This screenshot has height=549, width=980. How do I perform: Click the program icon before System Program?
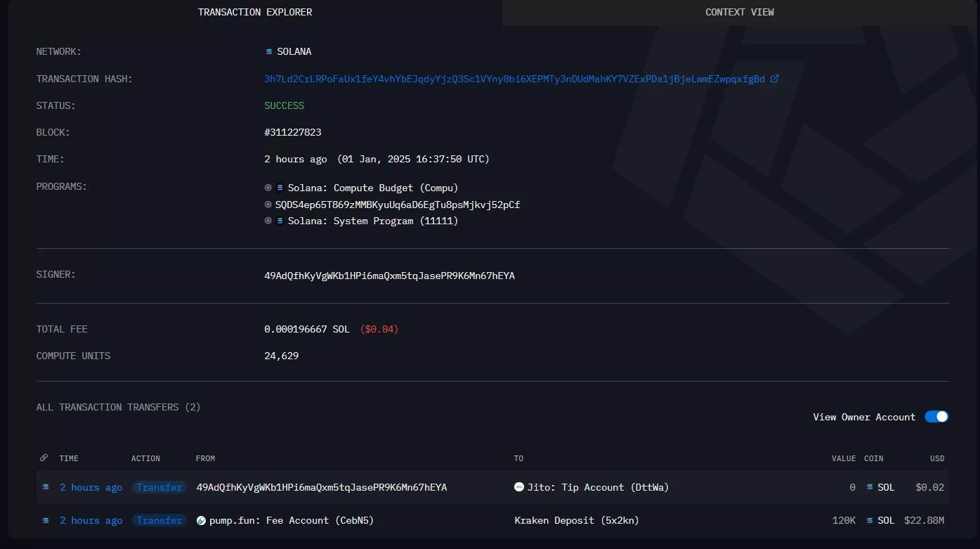pos(268,221)
